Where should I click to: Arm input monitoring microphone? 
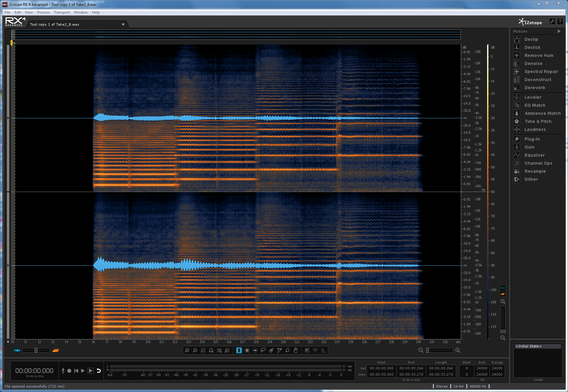click(x=63, y=371)
